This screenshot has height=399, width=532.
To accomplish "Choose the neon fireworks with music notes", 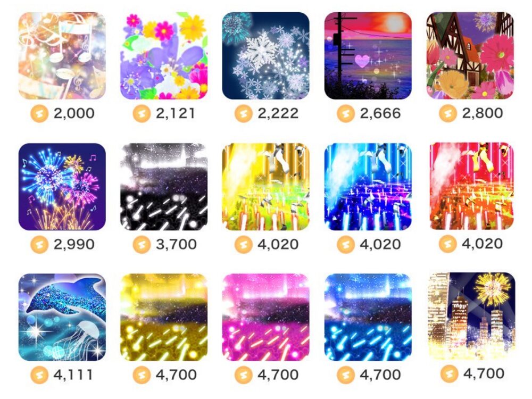I will 62,187.
